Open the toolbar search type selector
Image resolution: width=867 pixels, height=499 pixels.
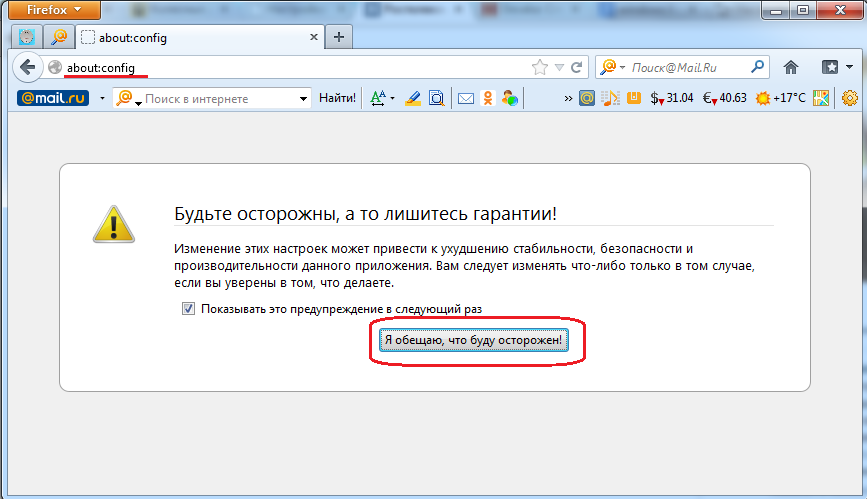click(128, 98)
